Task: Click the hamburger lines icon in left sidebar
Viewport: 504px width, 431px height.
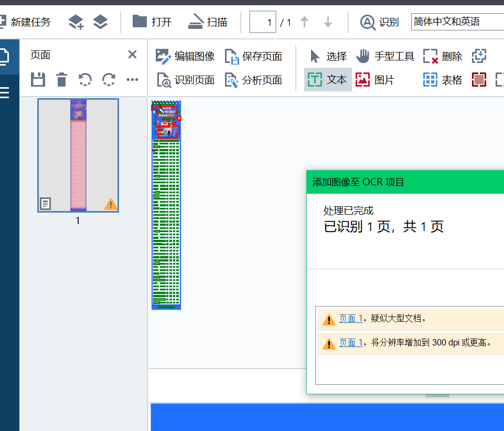Action: point(5,92)
